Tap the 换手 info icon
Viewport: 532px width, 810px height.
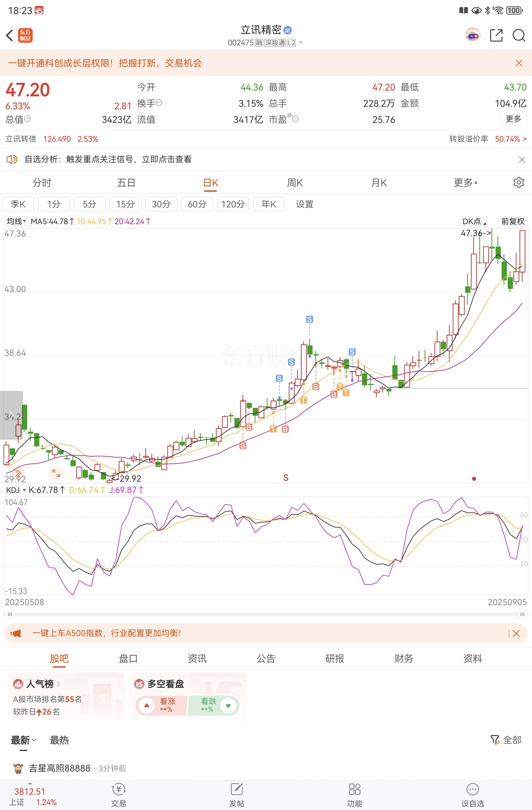coord(159,102)
